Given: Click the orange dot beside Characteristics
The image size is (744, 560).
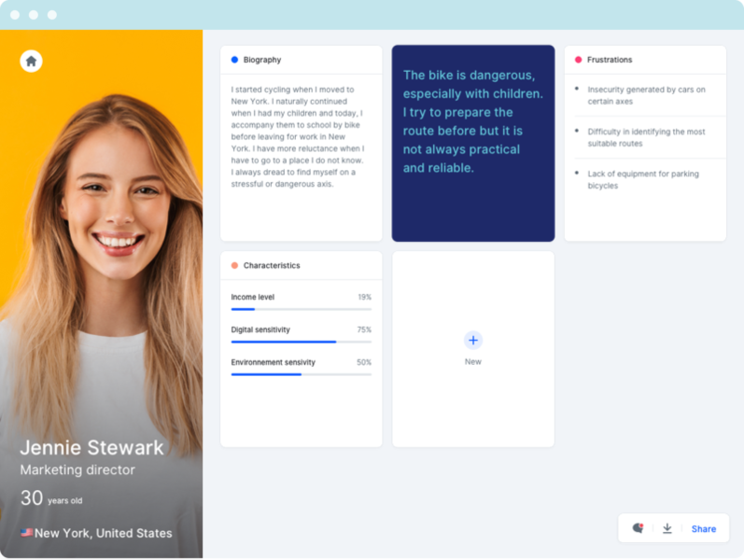Looking at the screenshot, I should tap(234, 265).
